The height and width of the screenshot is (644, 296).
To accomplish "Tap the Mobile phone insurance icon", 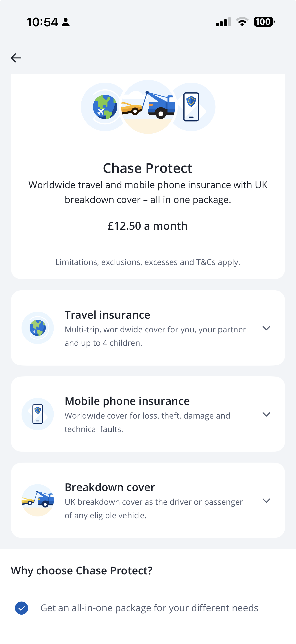I will (38, 414).
